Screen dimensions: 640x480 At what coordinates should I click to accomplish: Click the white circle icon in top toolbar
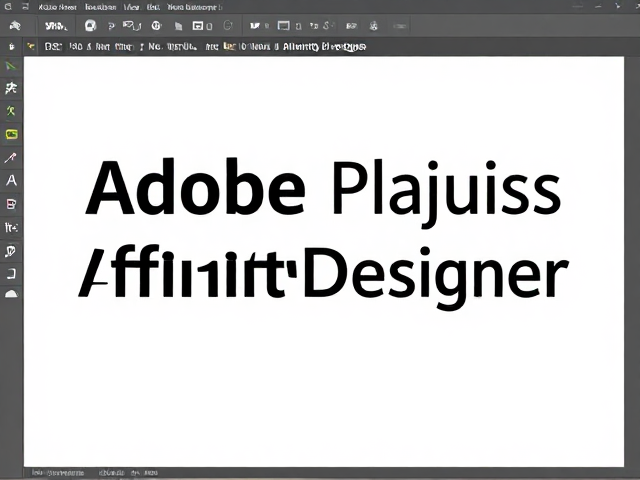point(91,26)
